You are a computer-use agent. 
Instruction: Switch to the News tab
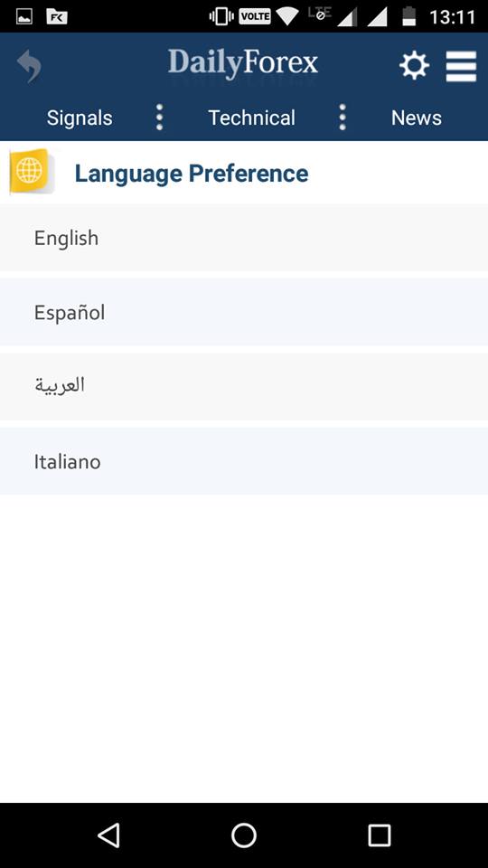tap(417, 118)
